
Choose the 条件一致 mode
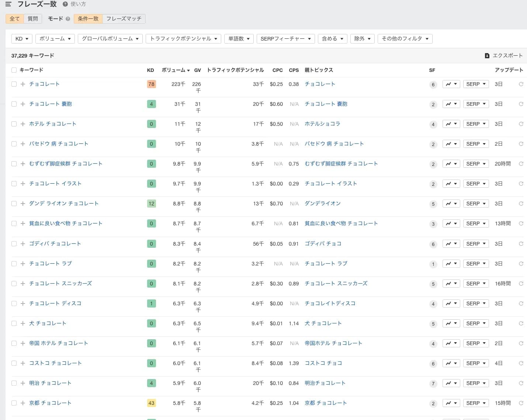(x=88, y=19)
